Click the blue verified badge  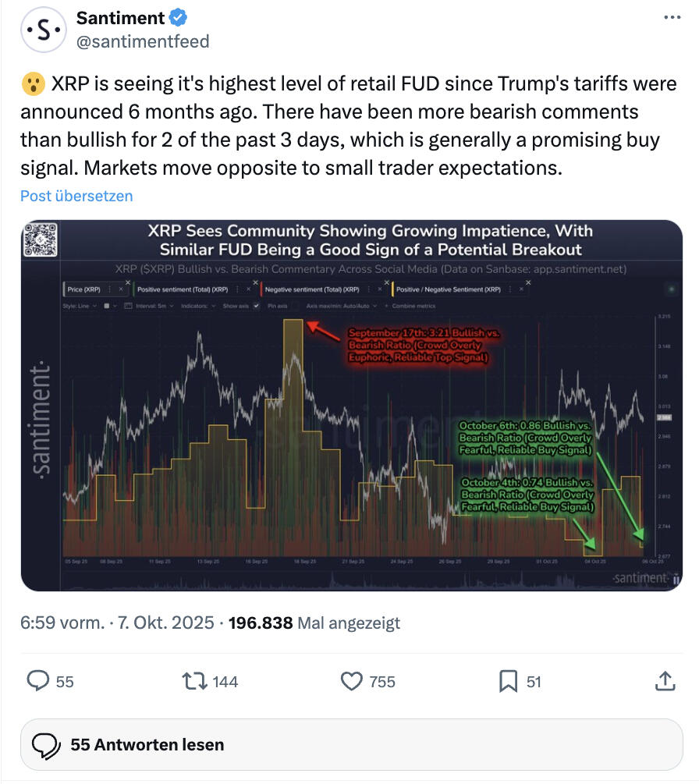tap(178, 17)
